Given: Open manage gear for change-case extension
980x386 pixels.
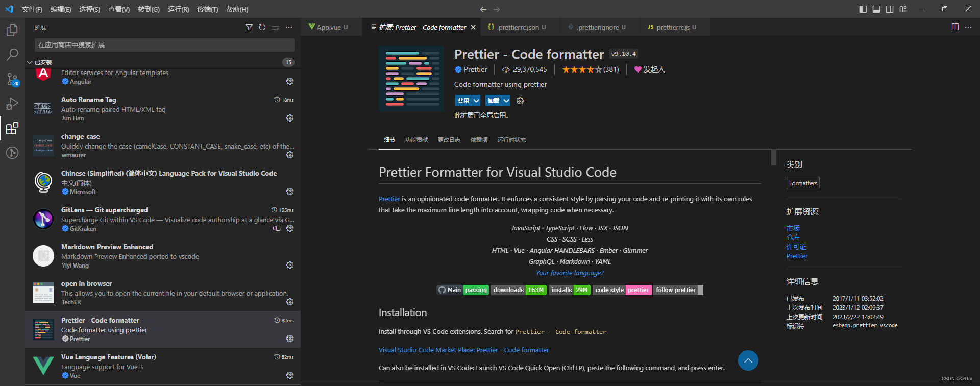Looking at the screenshot, I should (x=290, y=155).
